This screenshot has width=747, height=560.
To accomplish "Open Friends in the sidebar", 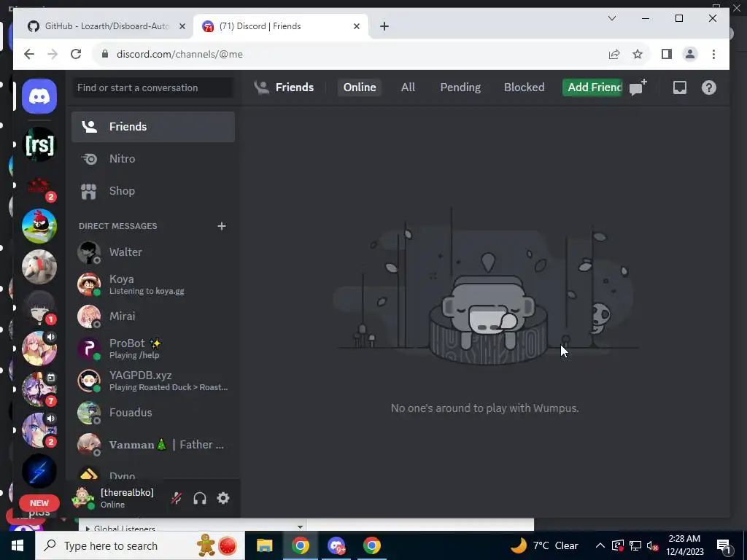I will coord(153,127).
